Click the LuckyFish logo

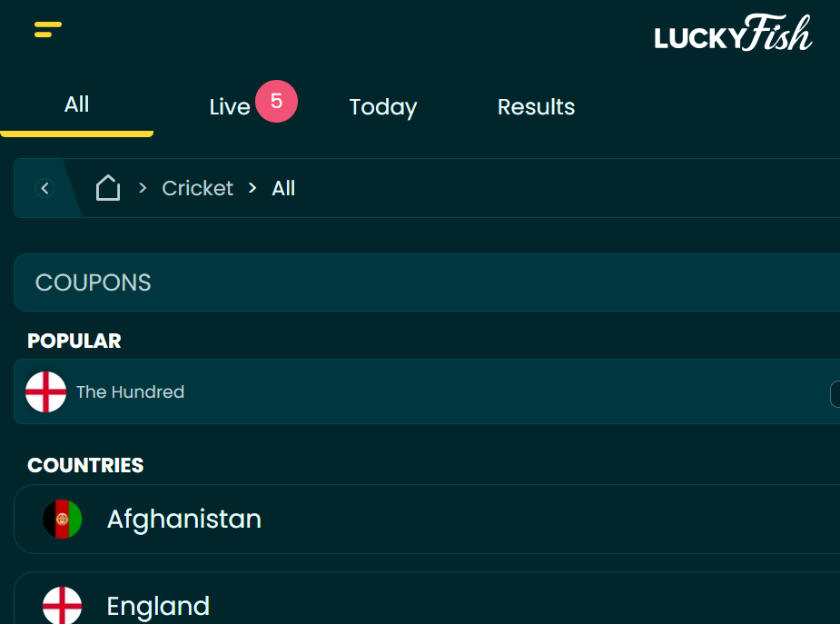pos(733,33)
